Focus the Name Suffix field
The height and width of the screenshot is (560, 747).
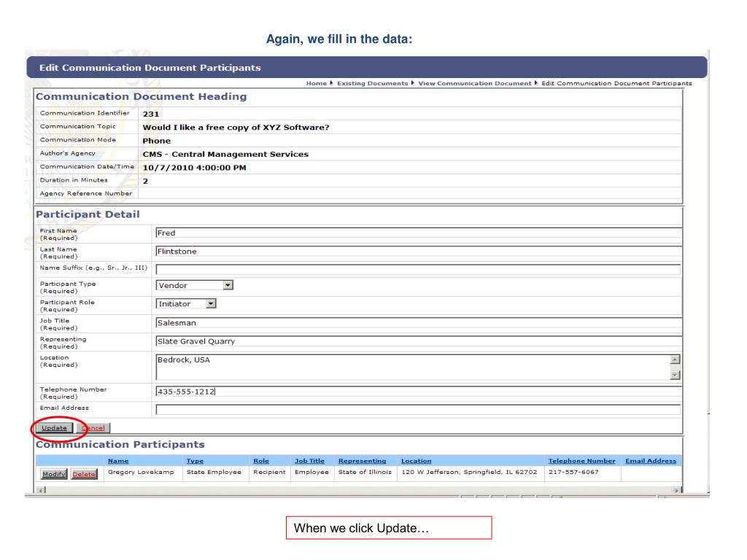418,270
